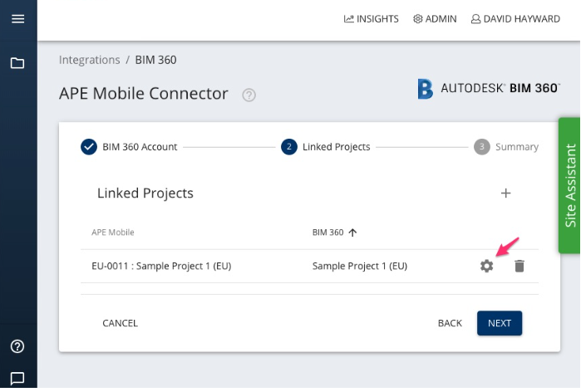
Task: Click the BIM 360 breadcrumb
Action: point(155,60)
